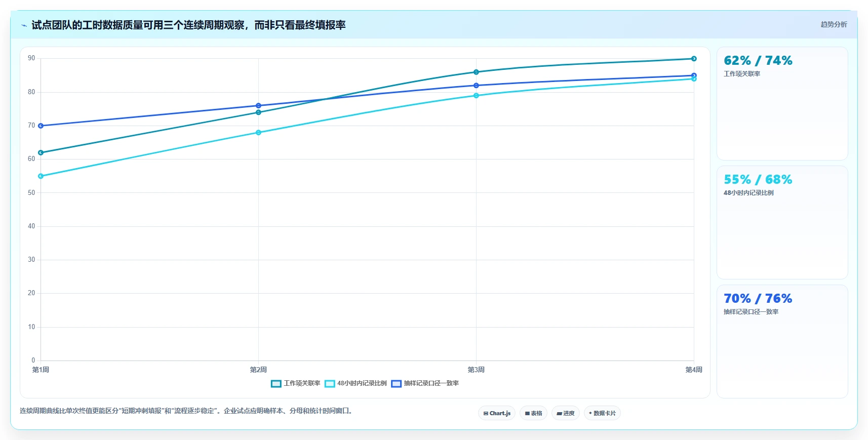868x440 pixels.
Task: Click the slide title starting 试点团队的工时数据质量
Action: click(188, 25)
